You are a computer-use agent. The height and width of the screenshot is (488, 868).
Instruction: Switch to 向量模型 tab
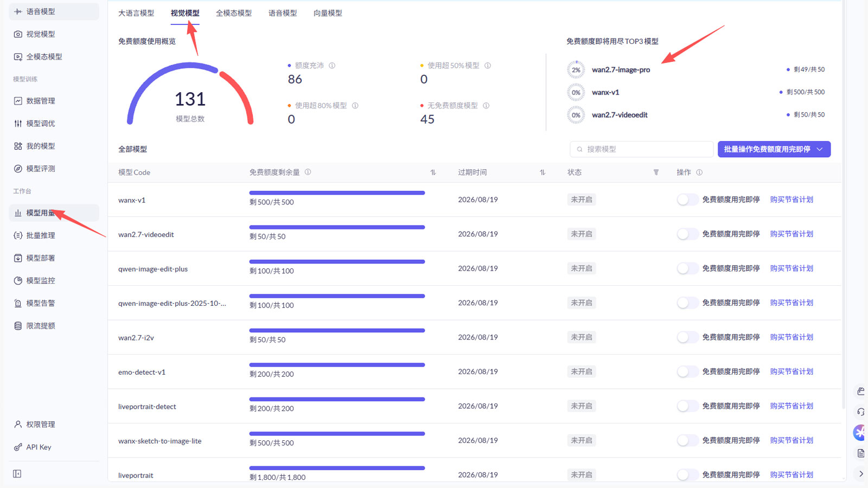328,13
